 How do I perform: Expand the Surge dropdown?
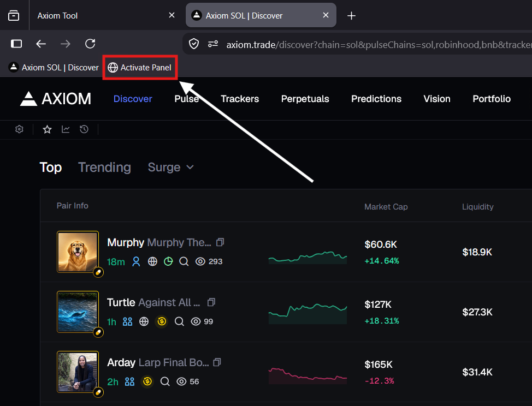(x=170, y=167)
